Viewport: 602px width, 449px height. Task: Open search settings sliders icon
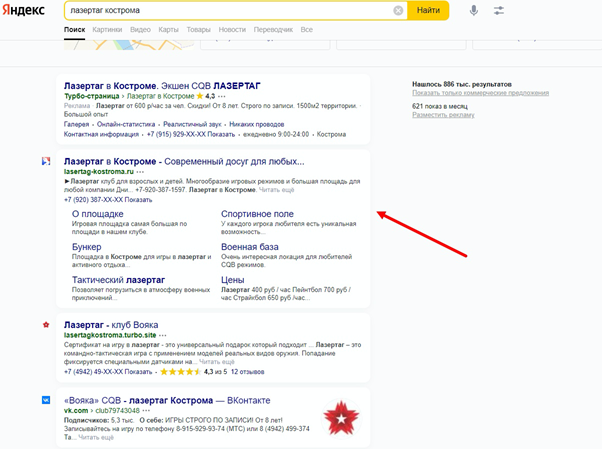499,10
